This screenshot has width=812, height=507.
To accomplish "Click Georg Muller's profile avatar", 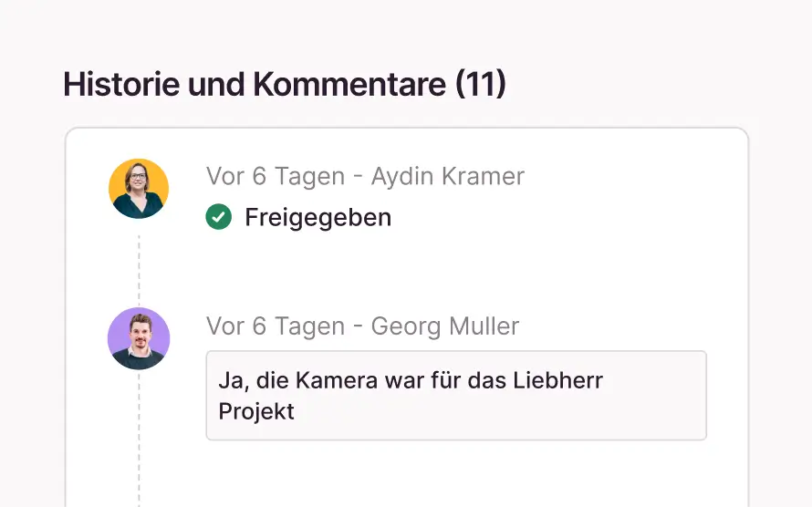I will pyautogui.click(x=139, y=338).
